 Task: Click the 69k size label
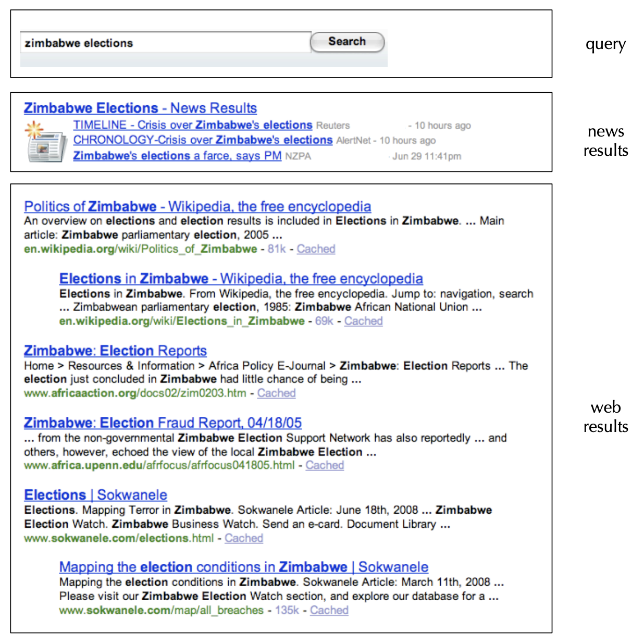tap(324, 321)
